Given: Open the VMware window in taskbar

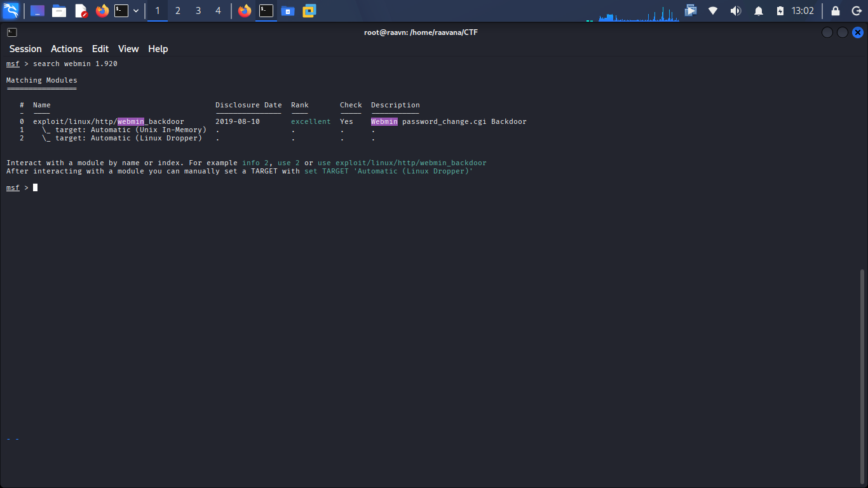Looking at the screenshot, I should 309,11.
